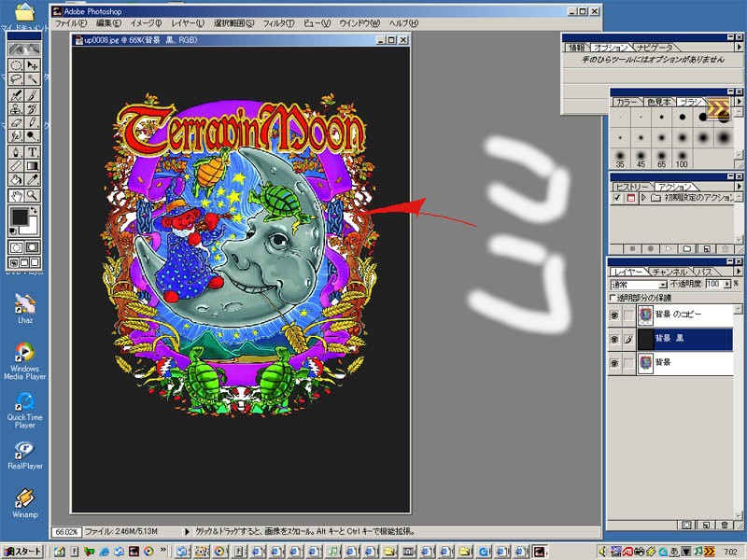Switch to the ヒストリー tab
Screen dimensions: 747x560
[x=631, y=187]
